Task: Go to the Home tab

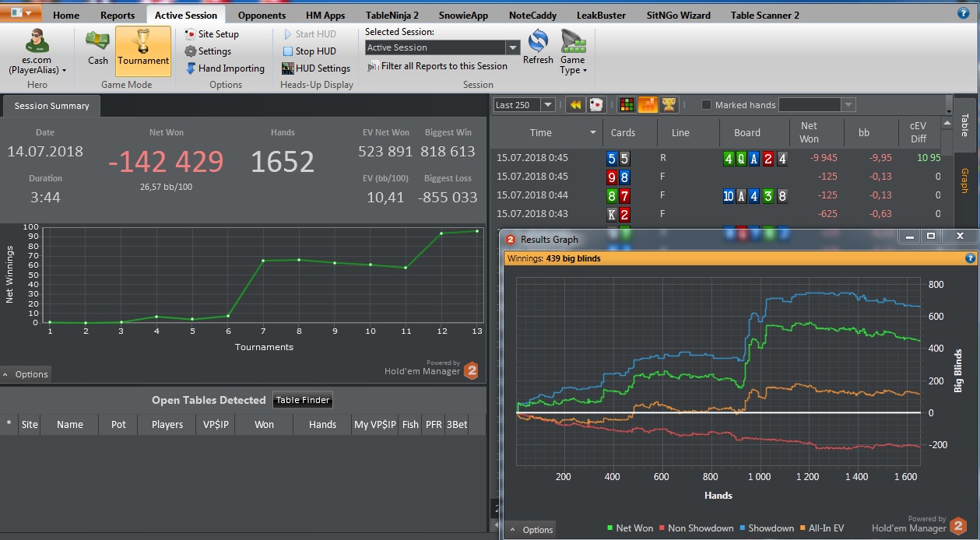Action: tap(66, 15)
